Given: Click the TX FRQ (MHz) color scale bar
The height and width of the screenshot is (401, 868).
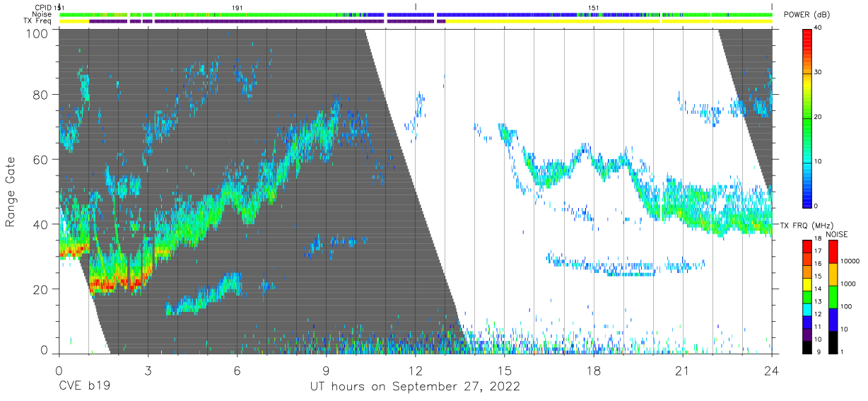Looking at the screenshot, I should (x=807, y=296).
